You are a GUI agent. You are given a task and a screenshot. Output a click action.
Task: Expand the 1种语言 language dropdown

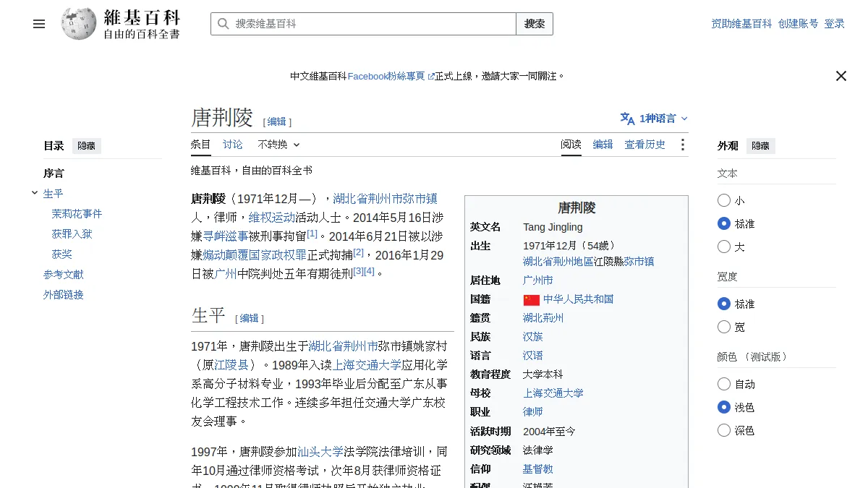pyautogui.click(x=655, y=119)
